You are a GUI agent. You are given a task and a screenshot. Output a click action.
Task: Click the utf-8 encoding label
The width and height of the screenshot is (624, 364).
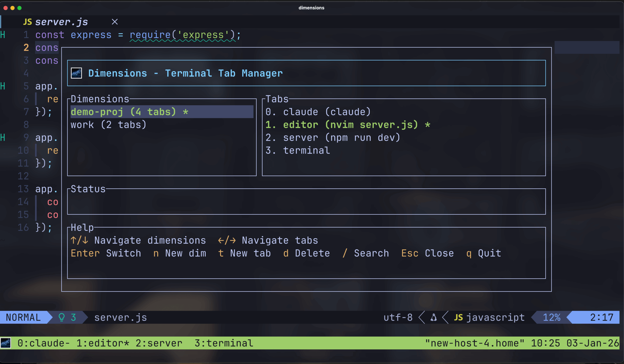point(398,317)
